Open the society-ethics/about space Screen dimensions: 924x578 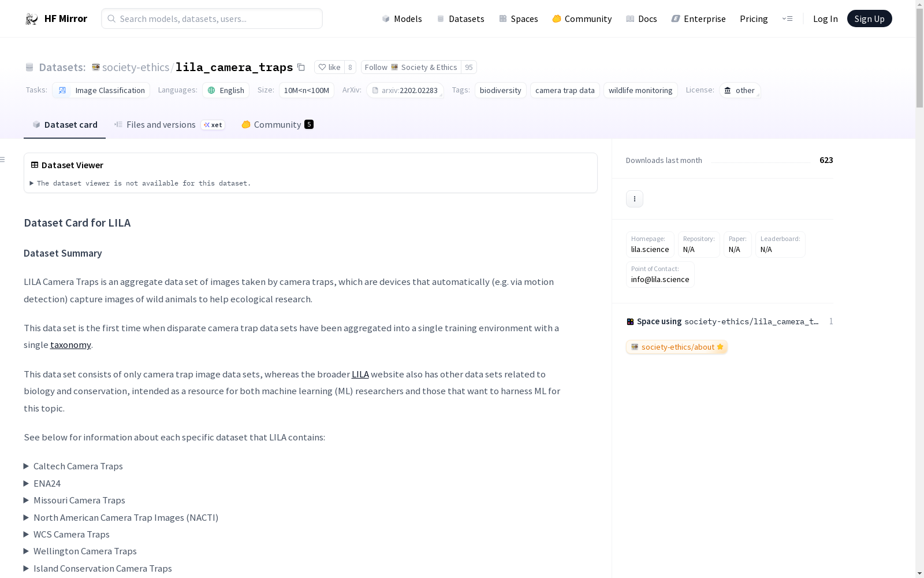(677, 347)
